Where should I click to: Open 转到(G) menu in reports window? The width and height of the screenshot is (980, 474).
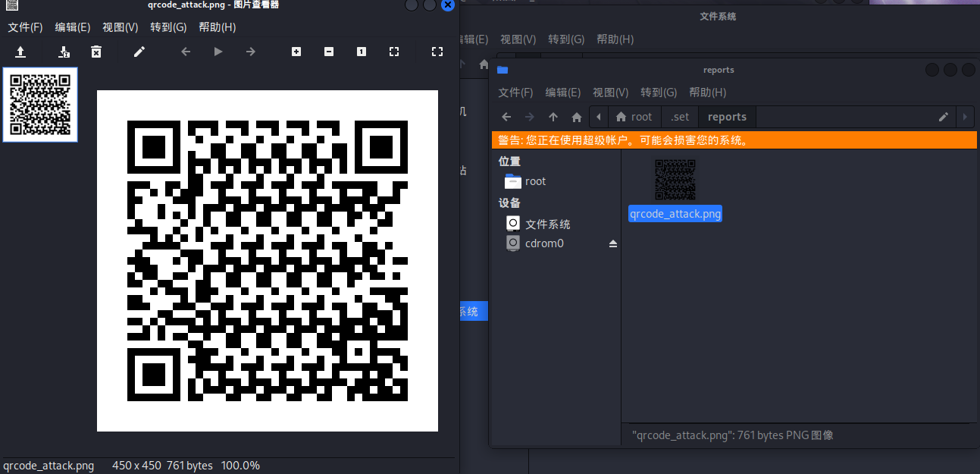pyautogui.click(x=659, y=93)
